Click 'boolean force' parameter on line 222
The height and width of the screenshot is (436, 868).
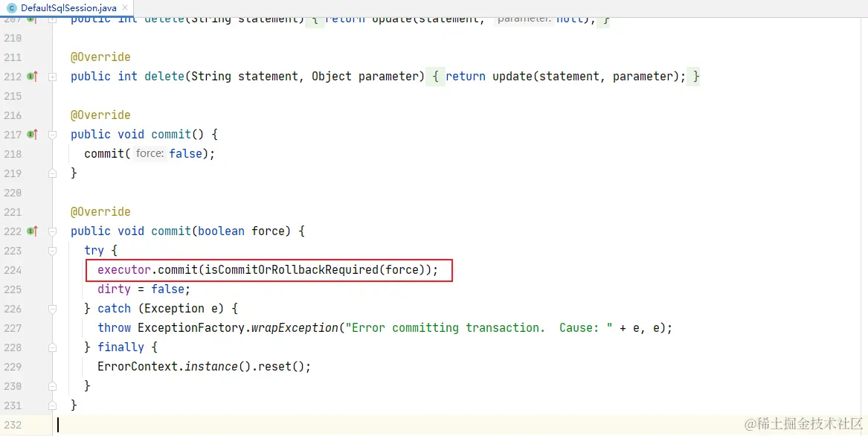pyautogui.click(x=241, y=231)
